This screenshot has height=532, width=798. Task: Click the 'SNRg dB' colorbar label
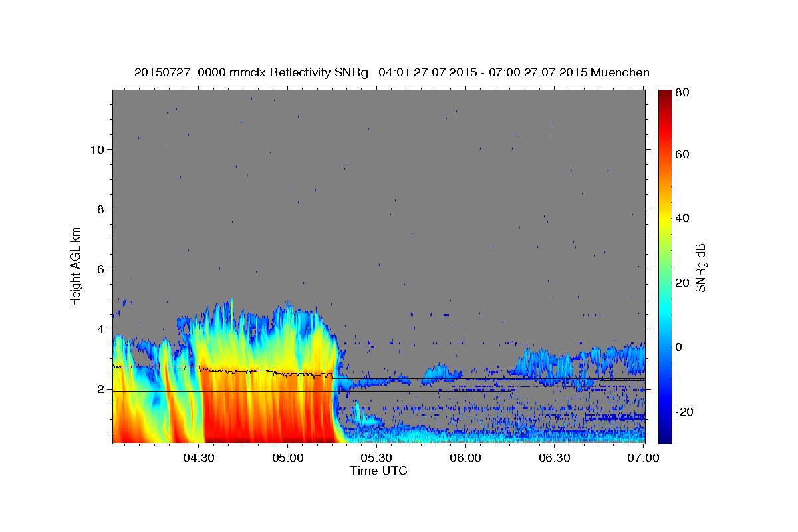pos(700,267)
